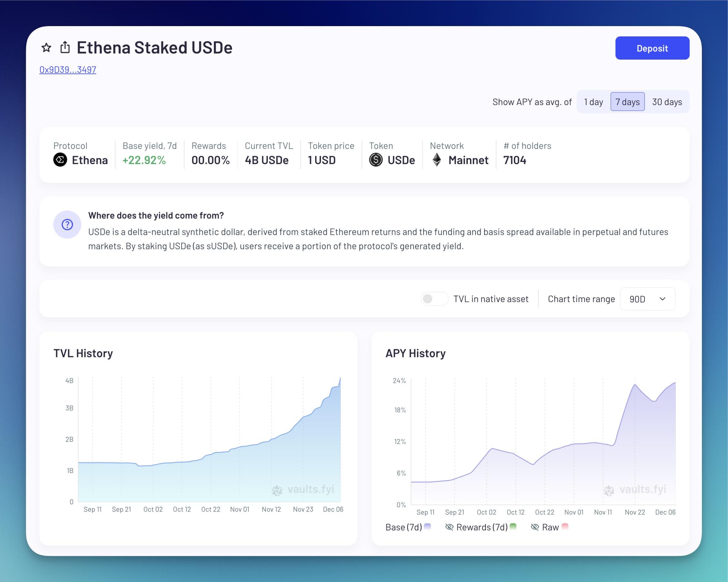Click the 1 USD token price value
Screen dimensions: 728x582
coord(322,160)
